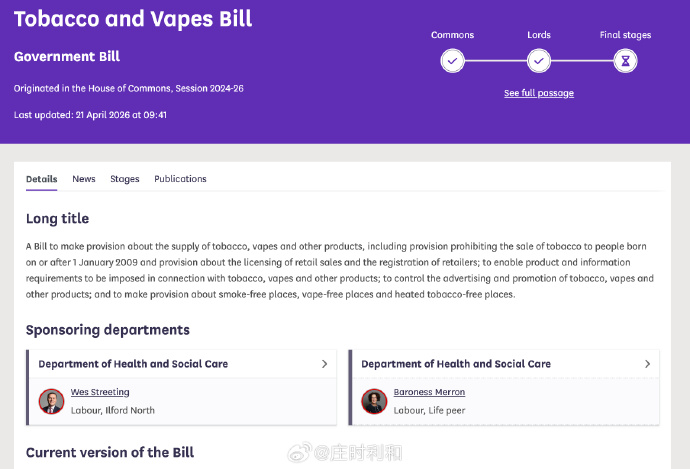This screenshot has height=469, width=690.
Task: Click the right Department of Health and Social Care heading
Action: pyautogui.click(x=456, y=364)
